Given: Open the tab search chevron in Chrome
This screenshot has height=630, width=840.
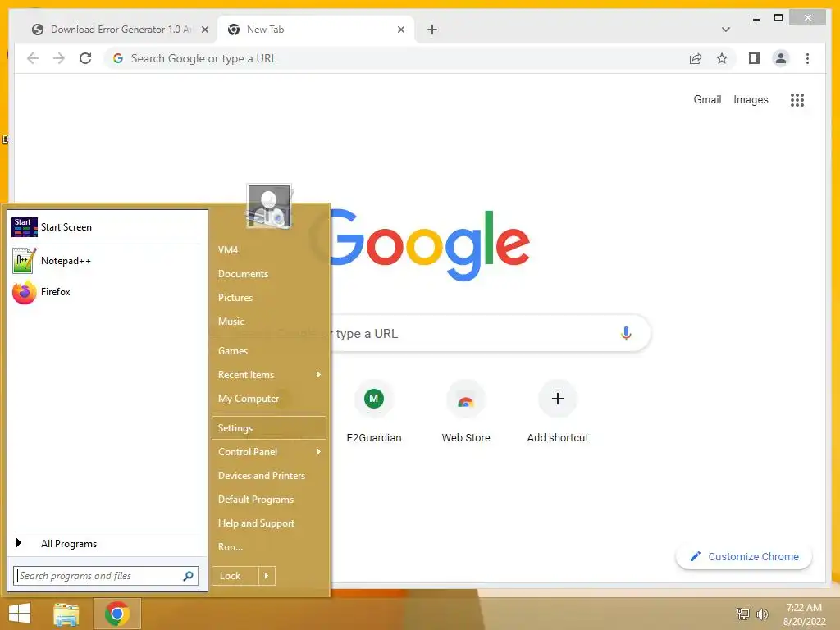Looking at the screenshot, I should [x=726, y=30].
